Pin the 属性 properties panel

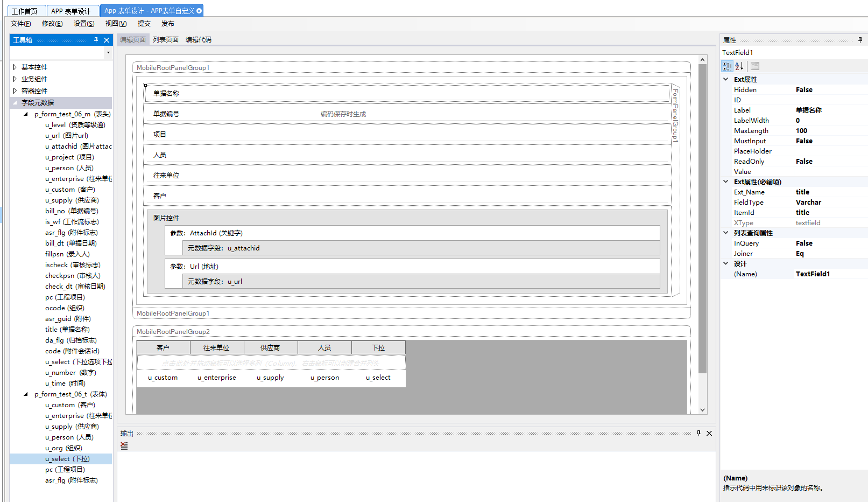point(860,40)
